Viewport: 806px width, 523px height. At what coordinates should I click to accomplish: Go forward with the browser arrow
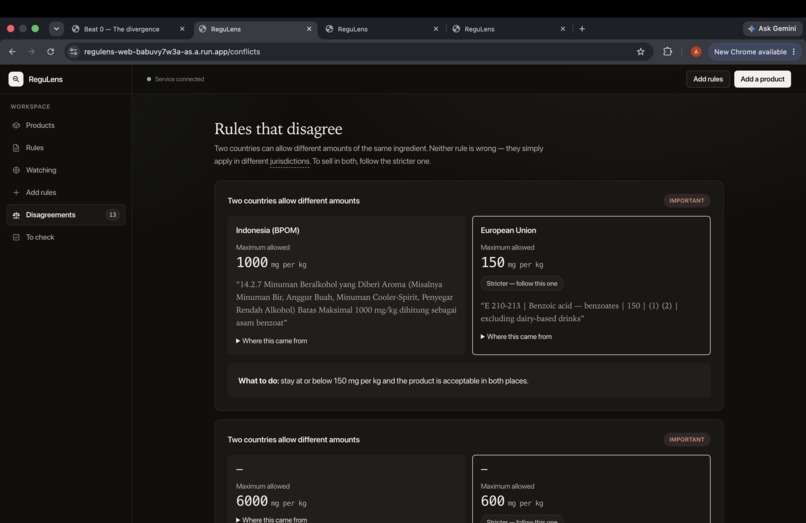[31, 52]
